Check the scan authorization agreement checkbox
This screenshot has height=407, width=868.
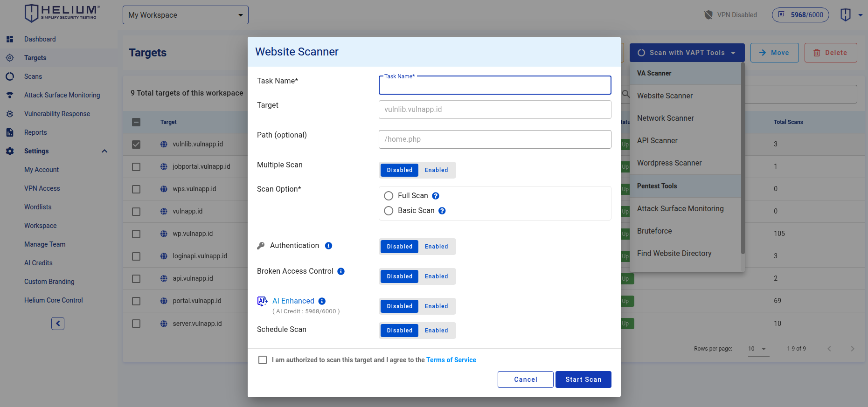pos(263,360)
